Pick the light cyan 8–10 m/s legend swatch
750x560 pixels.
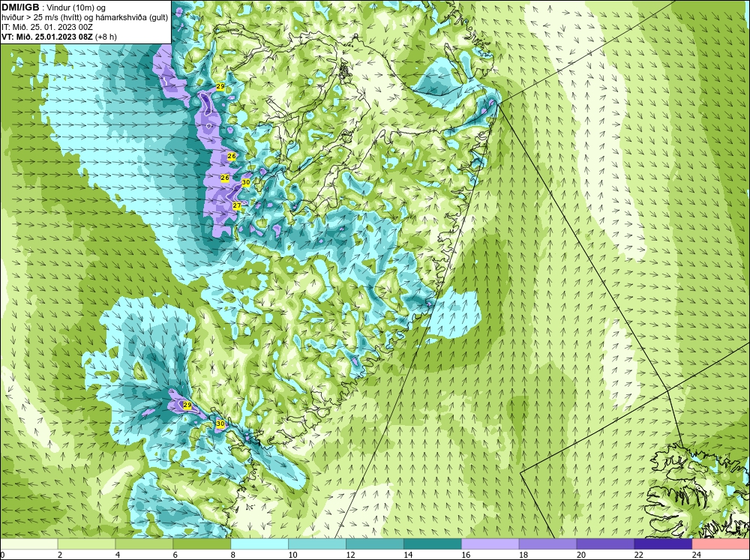coord(259,544)
